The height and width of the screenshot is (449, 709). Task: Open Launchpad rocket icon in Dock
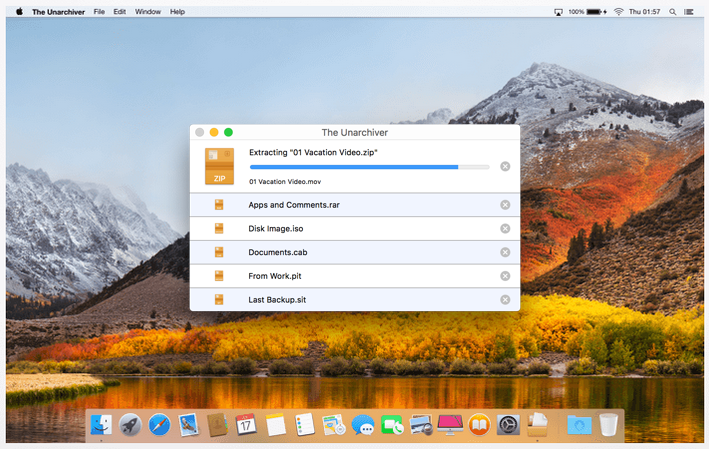130,425
